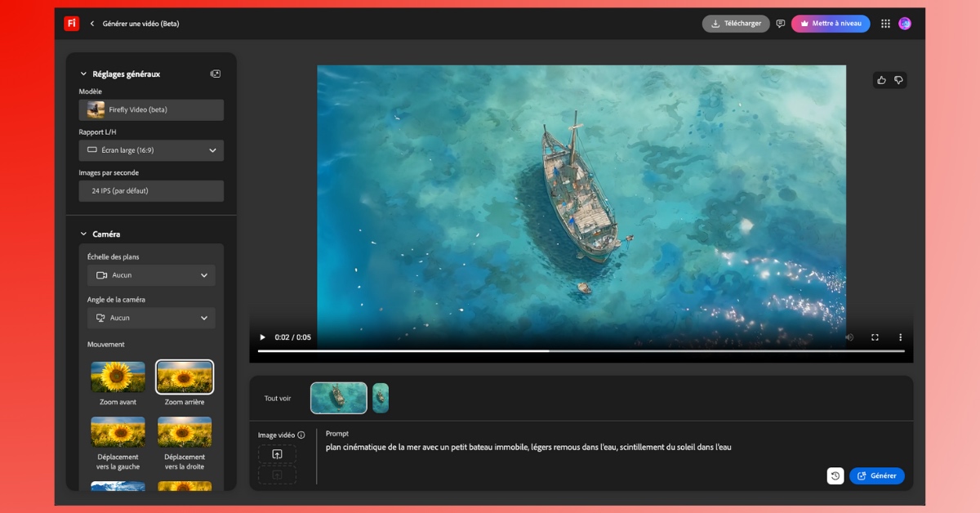Dislike the video with thumbs down
This screenshot has height=513, width=980.
coord(898,80)
